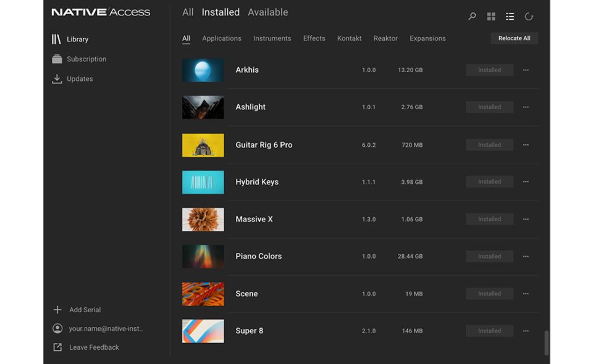593x364 pixels.
Task: Open the Updates download icon
Action: 57,79
